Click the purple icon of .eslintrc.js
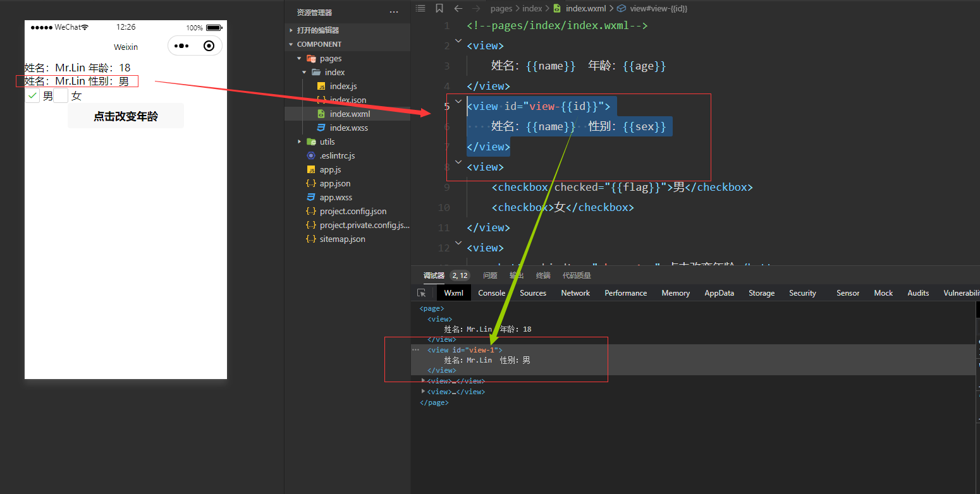 tap(310, 155)
